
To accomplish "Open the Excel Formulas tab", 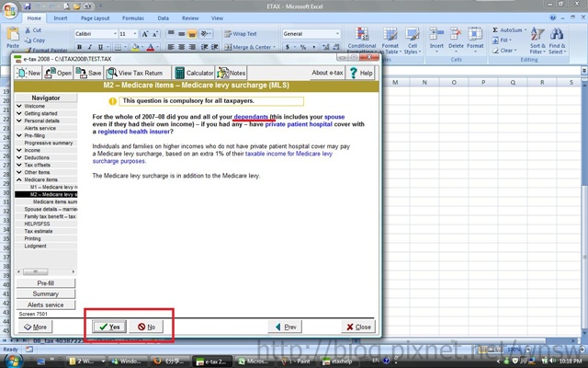I will click(x=133, y=18).
